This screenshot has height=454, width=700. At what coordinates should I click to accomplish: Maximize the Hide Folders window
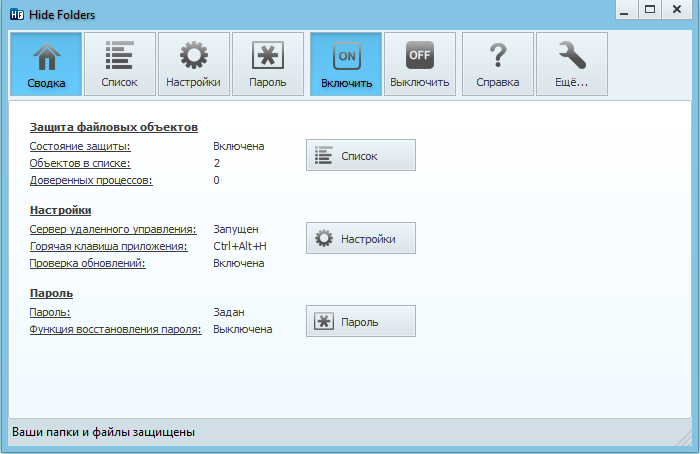click(650, 10)
